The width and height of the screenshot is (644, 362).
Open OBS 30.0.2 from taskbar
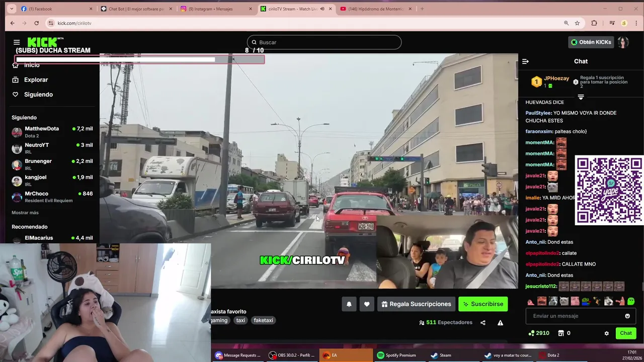pos(292,355)
